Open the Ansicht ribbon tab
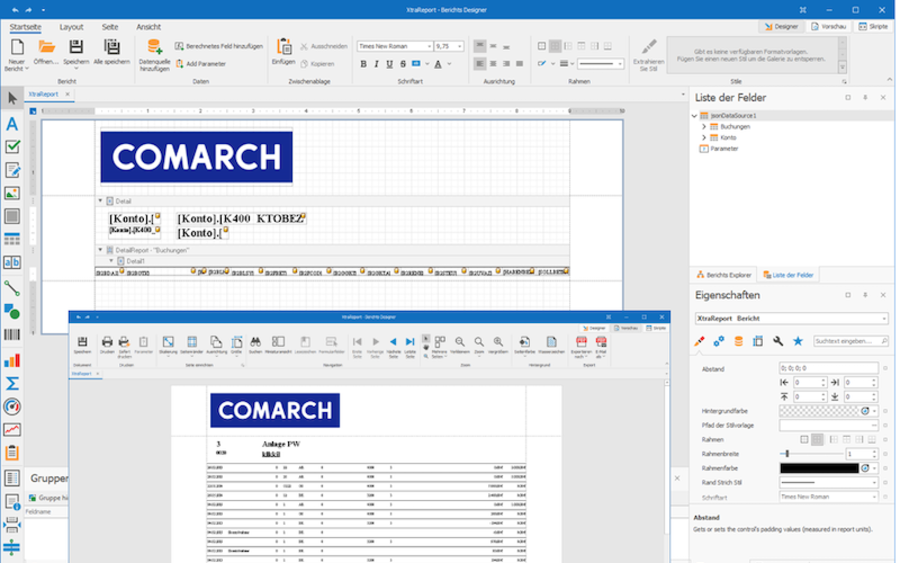This screenshot has height=563, width=900. point(148,27)
